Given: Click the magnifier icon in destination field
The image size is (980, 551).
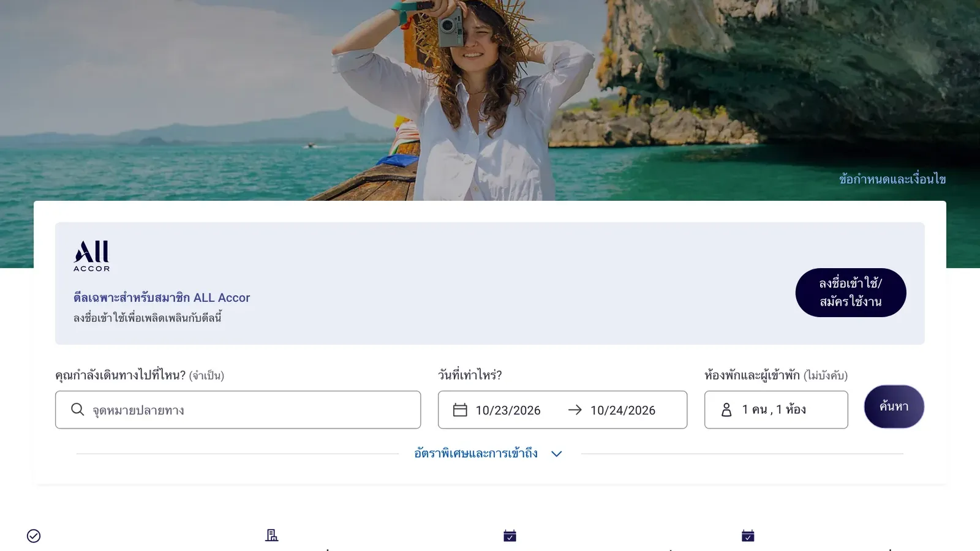Looking at the screenshot, I should (77, 410).
